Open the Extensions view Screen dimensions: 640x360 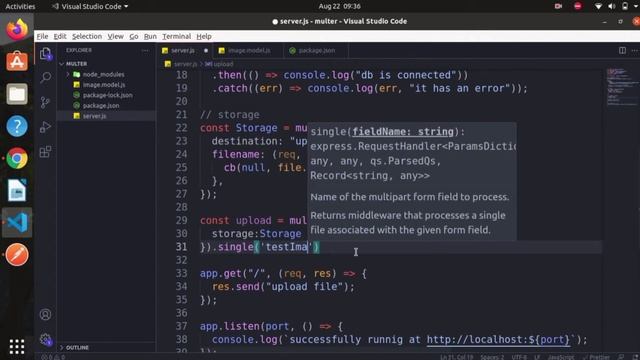(46, 152)
